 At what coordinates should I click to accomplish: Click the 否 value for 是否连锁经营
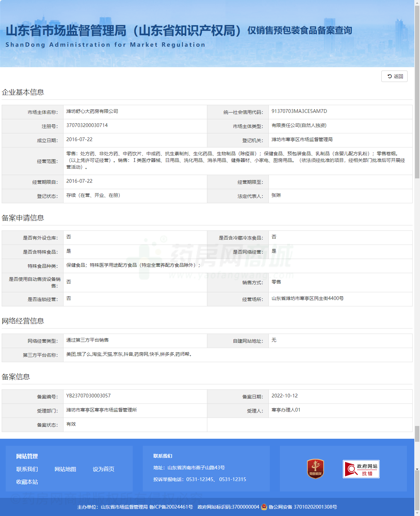(x=69, y=299)
